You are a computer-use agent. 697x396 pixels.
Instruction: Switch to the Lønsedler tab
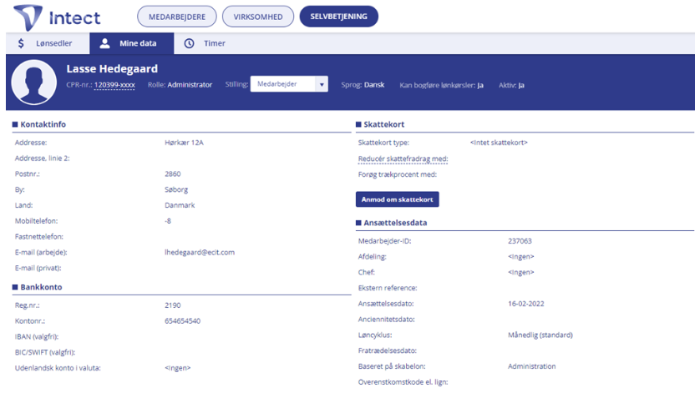click(48, 44)
